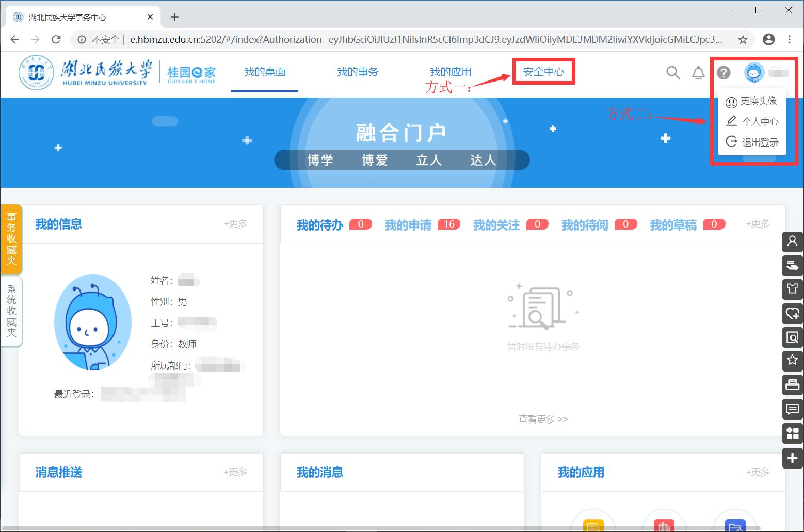
Task: Click the person icon in right sidebar
Action: coord(792,241)
